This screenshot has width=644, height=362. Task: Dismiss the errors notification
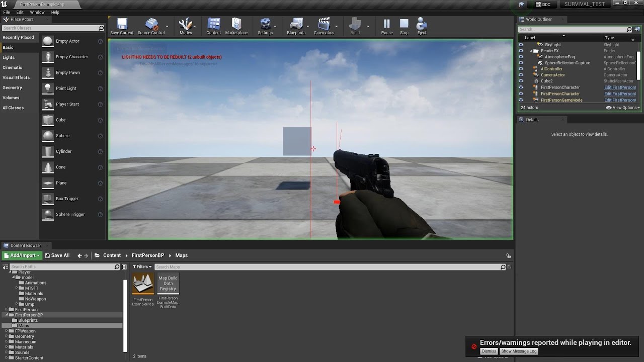click(x=489, y=351)
